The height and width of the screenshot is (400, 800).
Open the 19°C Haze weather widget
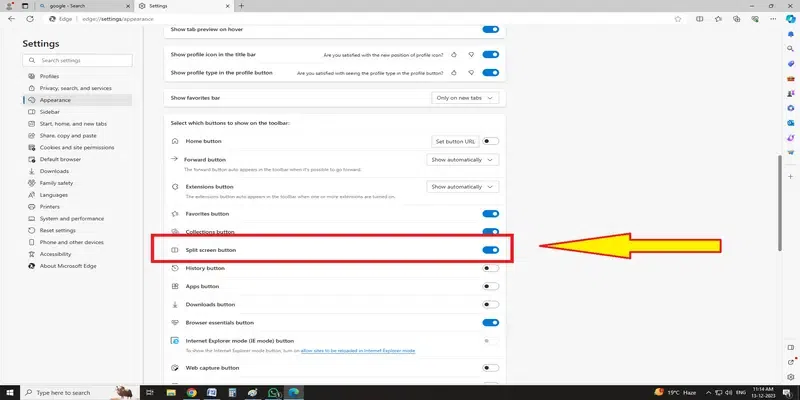674,392
